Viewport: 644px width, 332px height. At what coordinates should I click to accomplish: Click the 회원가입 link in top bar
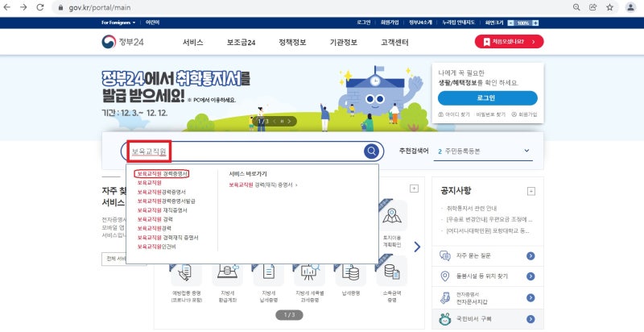(390, 23)
